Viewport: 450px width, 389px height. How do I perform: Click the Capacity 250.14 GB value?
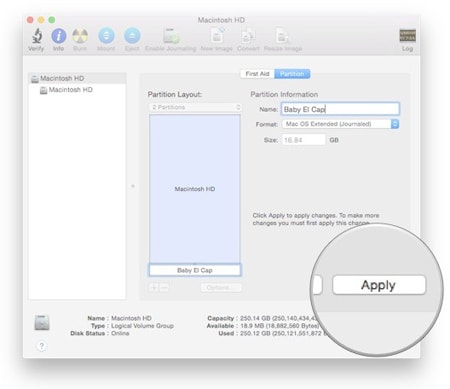click(x=279, y=318)
